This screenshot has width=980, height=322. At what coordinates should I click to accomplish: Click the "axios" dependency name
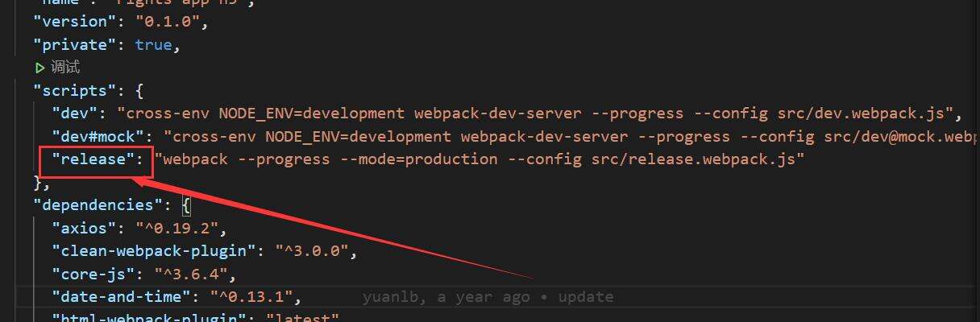(x=85, y=228)
